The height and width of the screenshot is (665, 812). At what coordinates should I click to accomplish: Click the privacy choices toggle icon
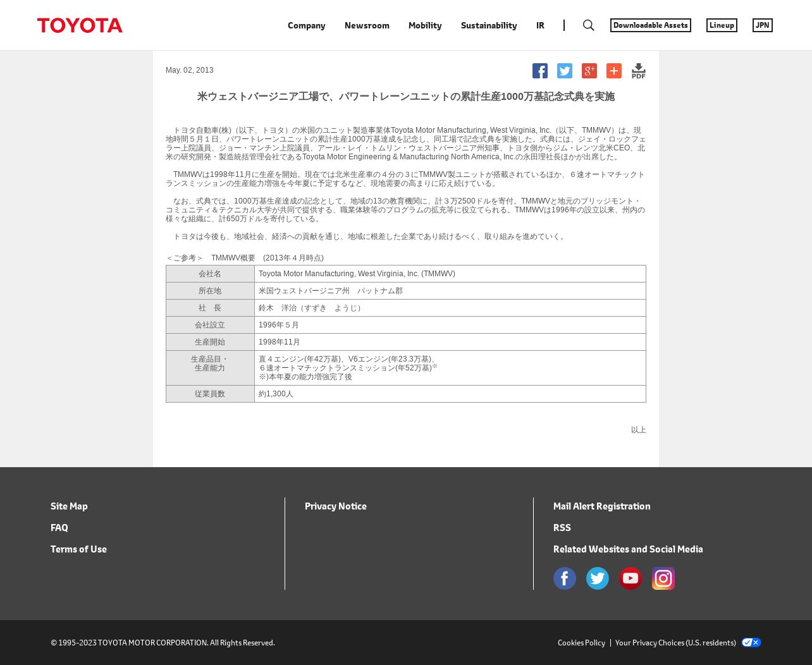click(x=751, y=642)
